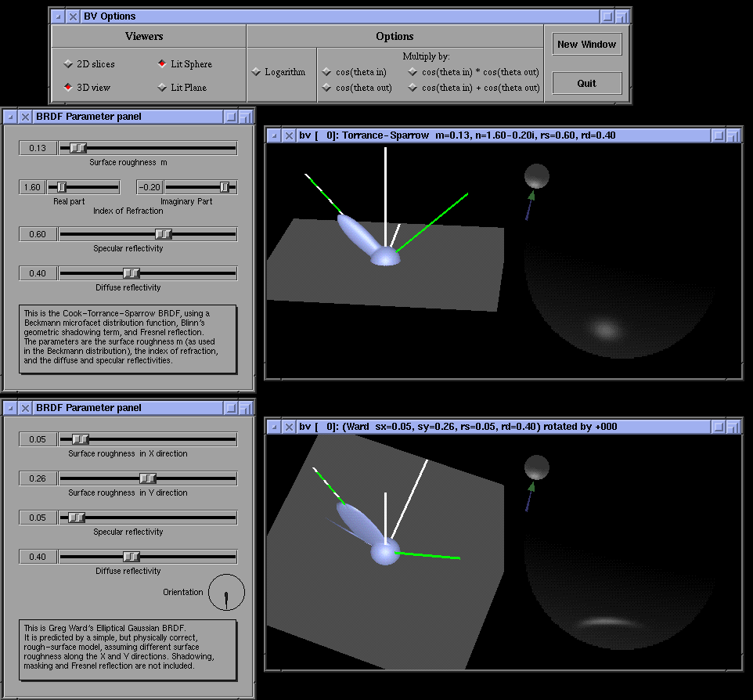
Task: Click the Specular reflectivity 0.60 value field
Action: [x=38, y=234]
